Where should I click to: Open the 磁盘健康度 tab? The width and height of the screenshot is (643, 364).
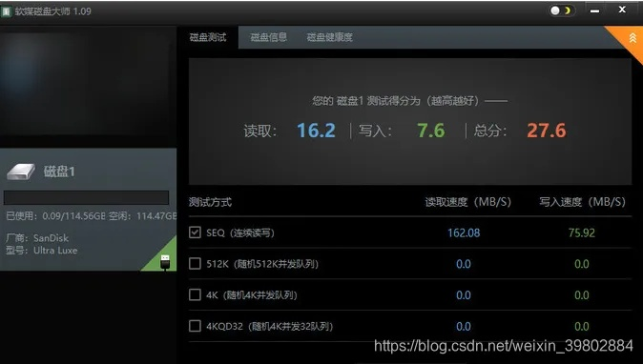pos(330,37)
